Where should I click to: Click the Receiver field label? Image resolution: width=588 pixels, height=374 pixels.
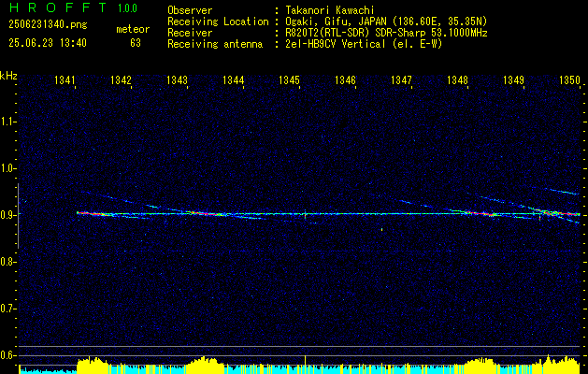(x=190, y=33)
